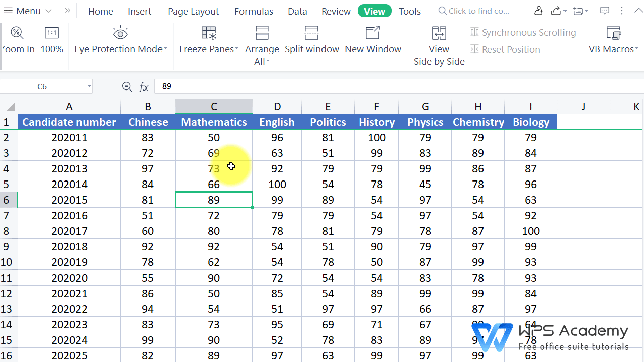
Task: Expand the Menu dropdown chevron
Action: (x=48, y=11)
